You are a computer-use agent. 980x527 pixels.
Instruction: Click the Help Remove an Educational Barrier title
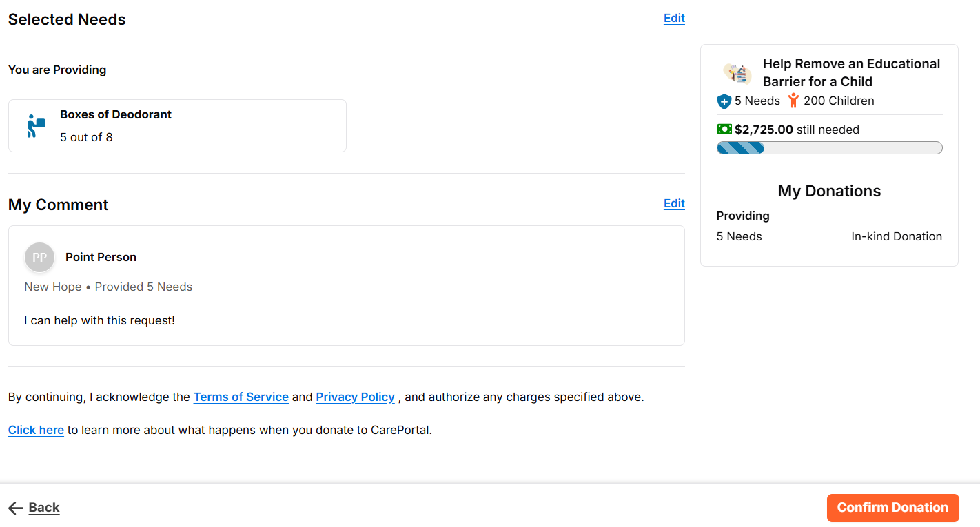(851, 72)
